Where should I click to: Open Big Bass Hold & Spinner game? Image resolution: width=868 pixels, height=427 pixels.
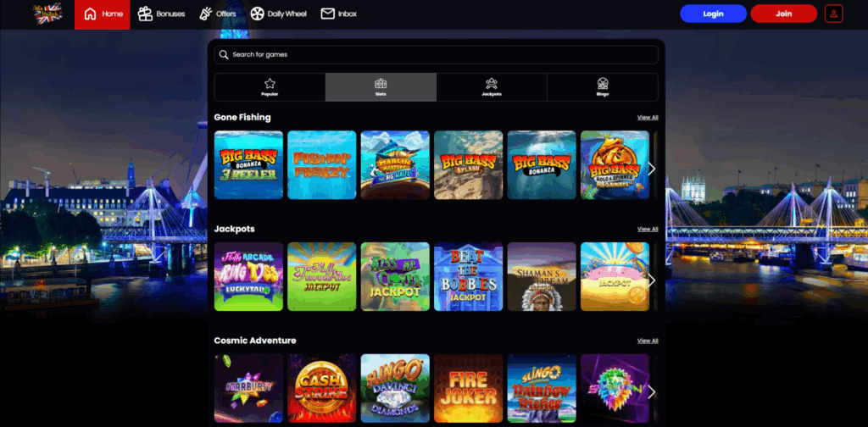pyautogui.click(x=615, y=165)
